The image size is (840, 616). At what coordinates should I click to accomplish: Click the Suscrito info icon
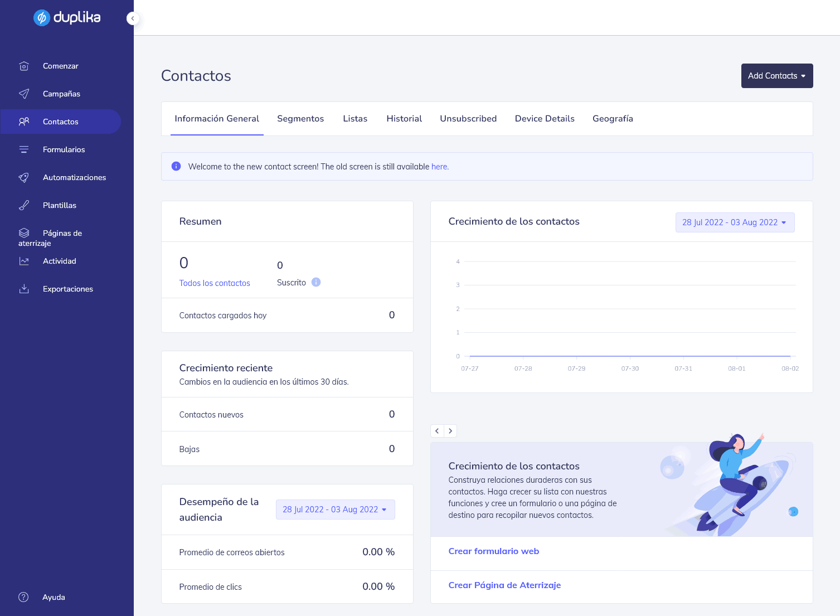coord(316,282)
